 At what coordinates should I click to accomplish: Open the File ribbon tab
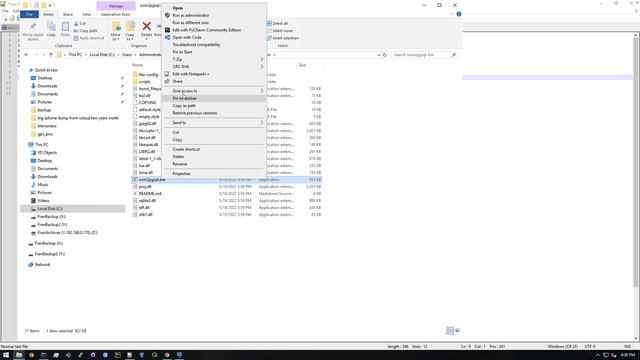(x=29, y=14)
